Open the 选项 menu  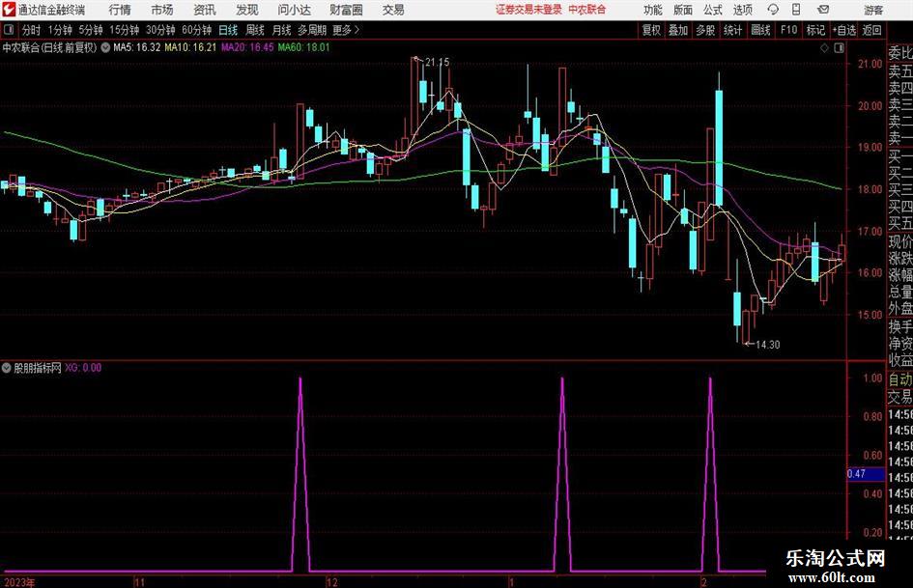tap(742, 10)
